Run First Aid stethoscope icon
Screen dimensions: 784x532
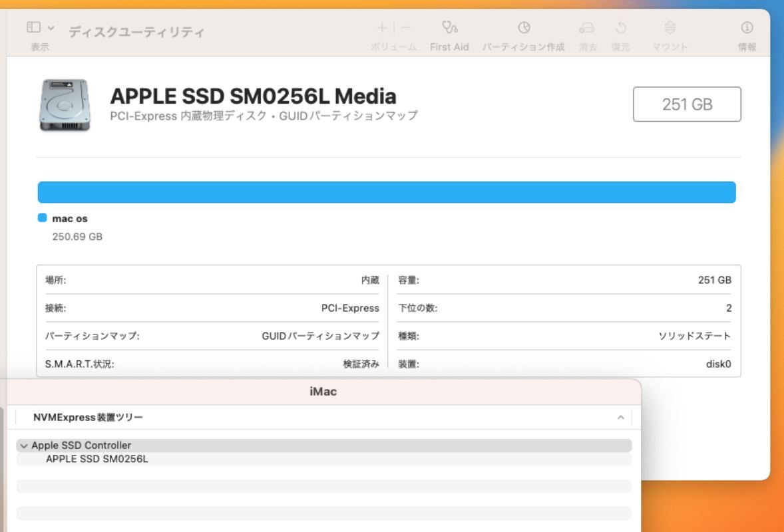(449, 27)
